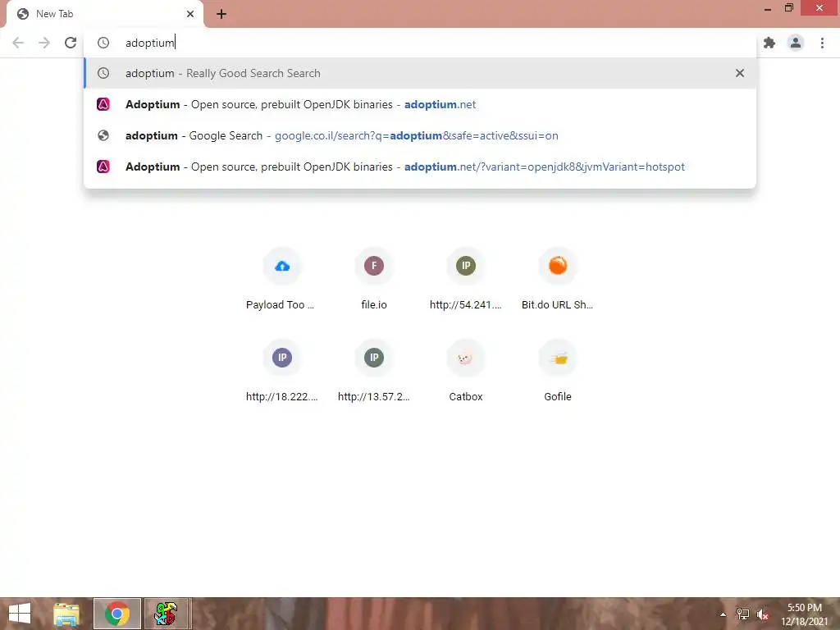Click the Adoptium favicon in second suggestion
This screenshot has height=630, width=840.
pos(103,104)
